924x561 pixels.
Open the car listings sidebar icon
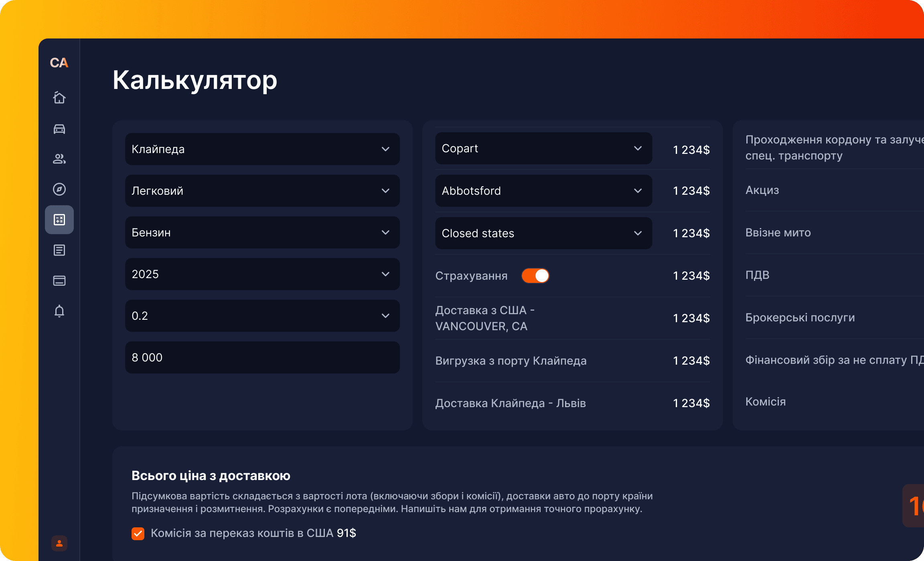coord(59,129)
